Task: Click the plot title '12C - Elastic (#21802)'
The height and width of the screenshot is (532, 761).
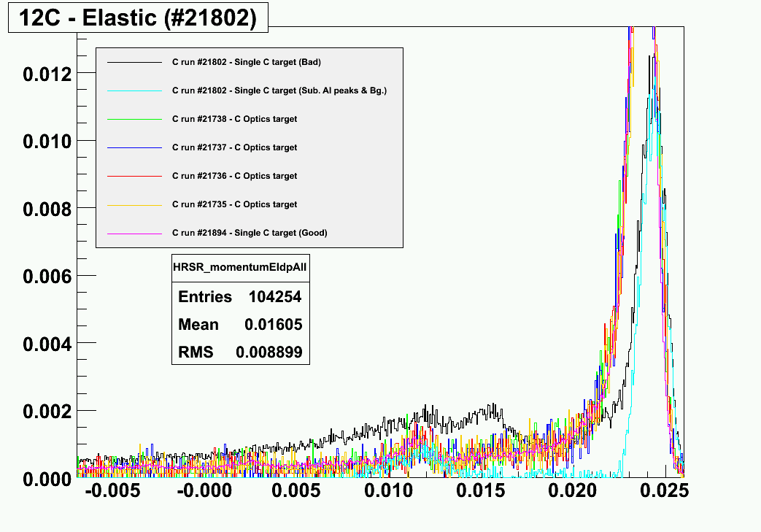Action: [138, 18]
